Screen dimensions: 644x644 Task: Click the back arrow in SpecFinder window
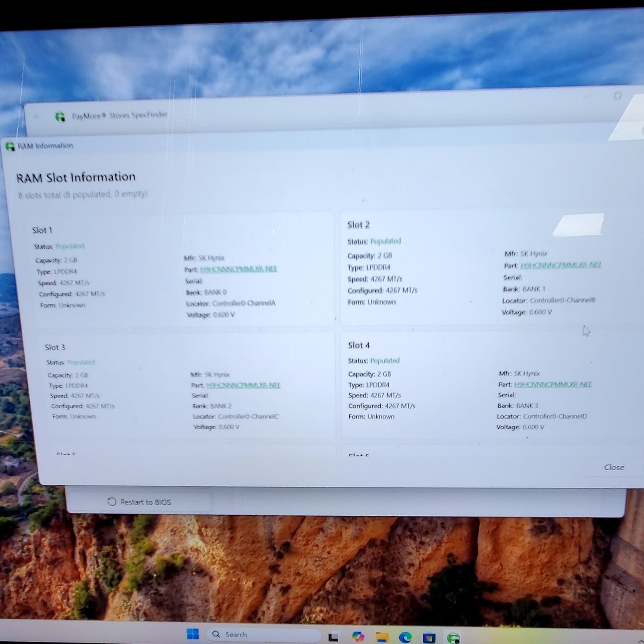coord(37,117)
